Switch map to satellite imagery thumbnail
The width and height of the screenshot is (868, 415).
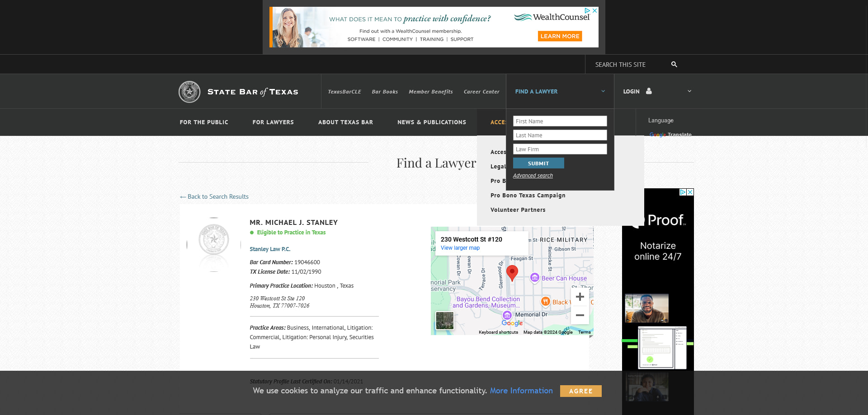445,321
